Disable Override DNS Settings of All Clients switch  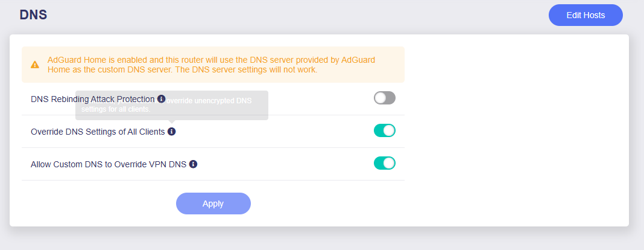tap(384, 130)
